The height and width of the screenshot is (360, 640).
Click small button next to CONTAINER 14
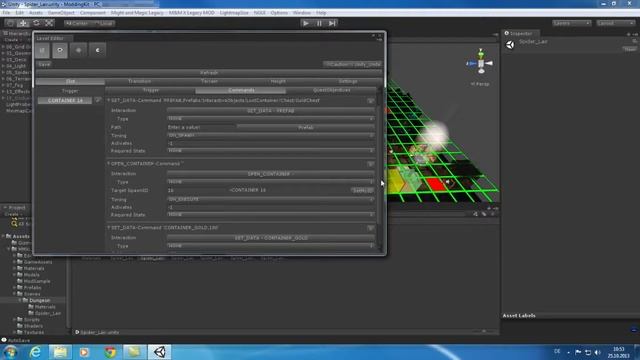[x=98, y=100]
